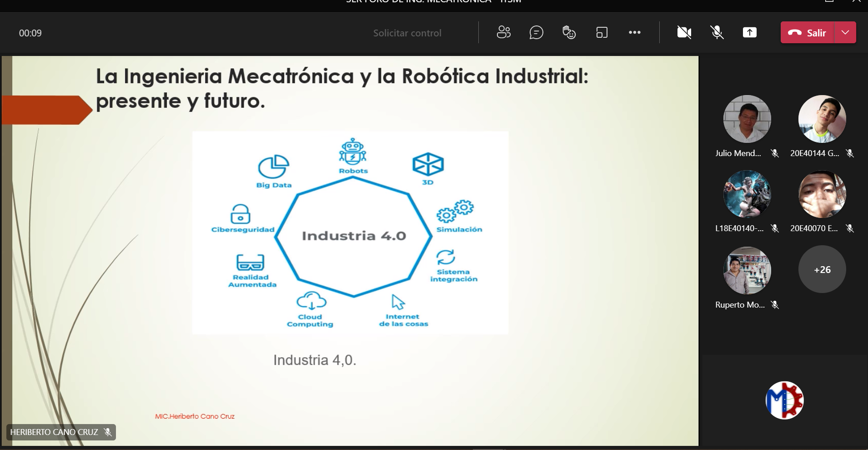Click the Simulación gears icon

[455, 211]
